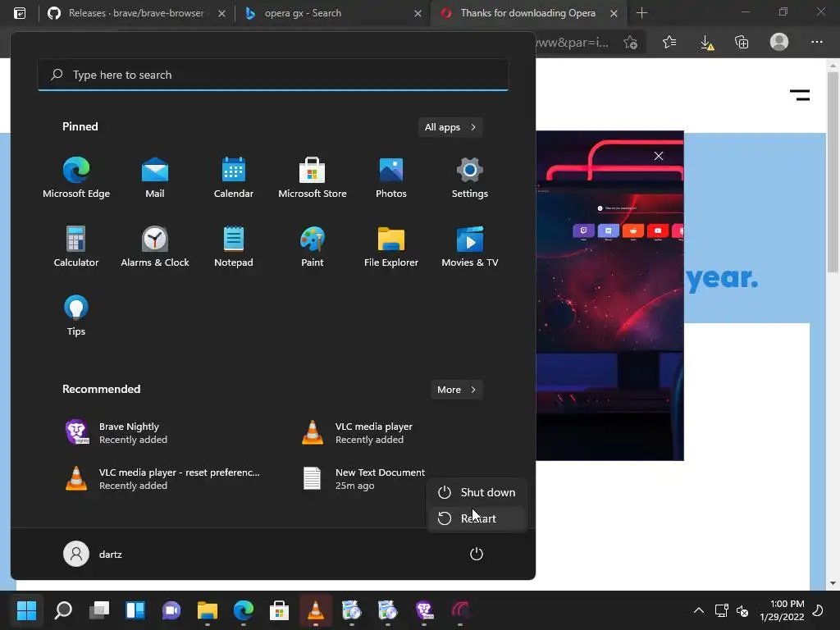Image resolution: width=840 pixels, height=630 pixels.
Task: Open File Explorer pinned app
Action: pyautogui.click(x=391, y=246)
